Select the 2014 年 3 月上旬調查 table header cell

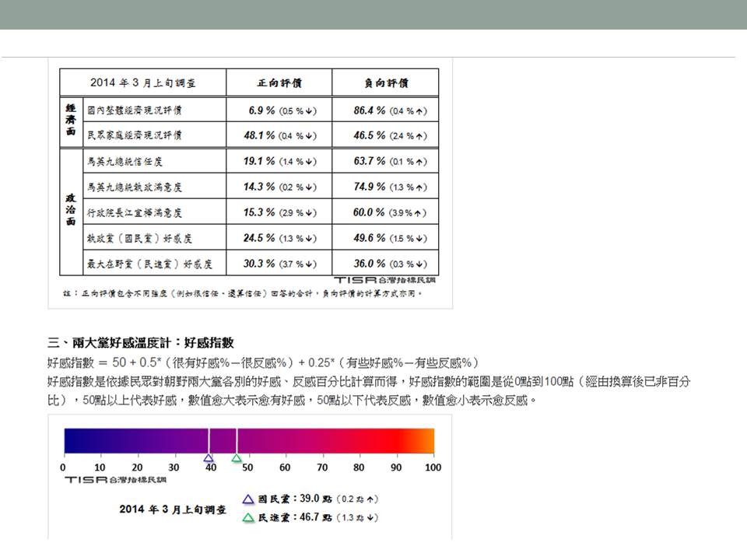point(143,82)
